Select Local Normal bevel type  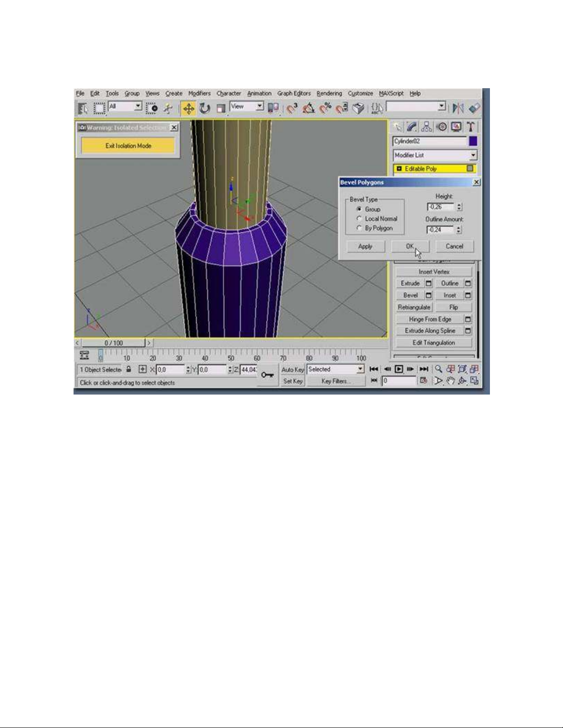pyautogui.click(x=359, y=219)
